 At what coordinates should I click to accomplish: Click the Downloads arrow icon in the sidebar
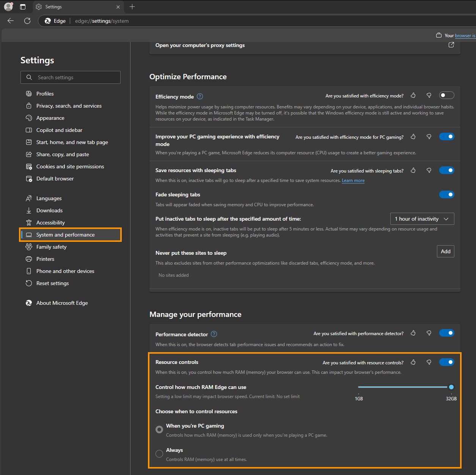click(29, 210)
